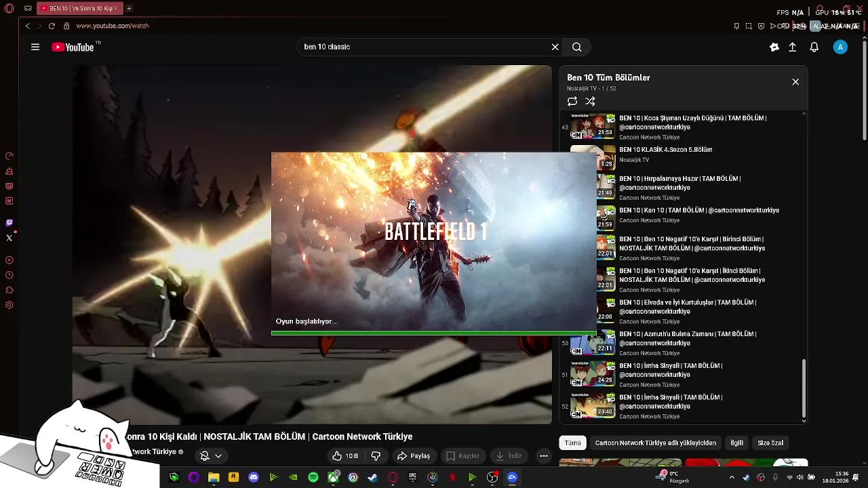Image resolution: width=868 pixels, height=488 pixels.
Task: Open Discord from taskbar
Action: 254,477
